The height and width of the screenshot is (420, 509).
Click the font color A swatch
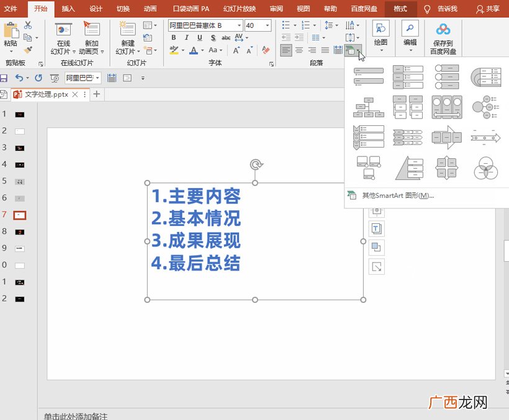(194, 50)
